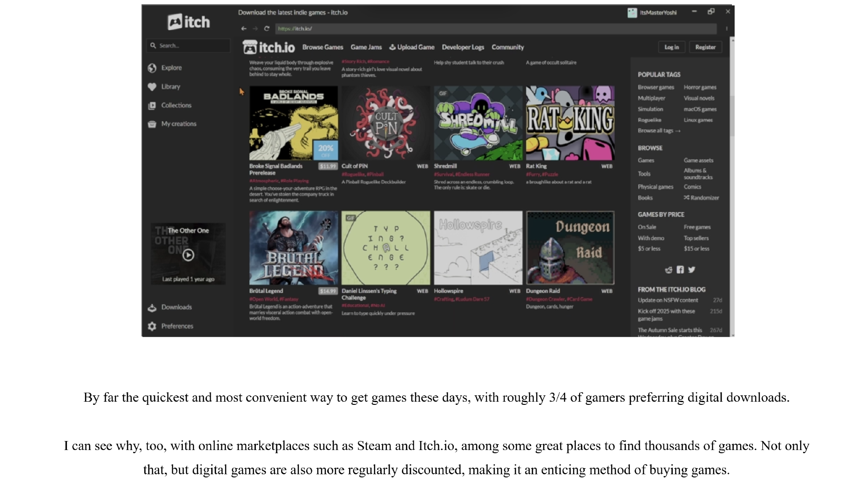Click the browser reload icon

coord(267,28)
